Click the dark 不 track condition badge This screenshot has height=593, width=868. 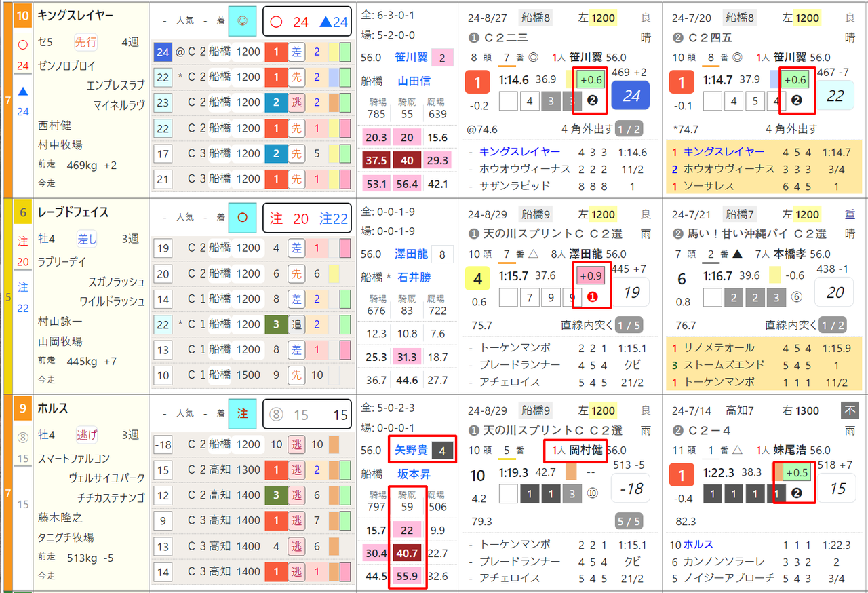point(849,410)
